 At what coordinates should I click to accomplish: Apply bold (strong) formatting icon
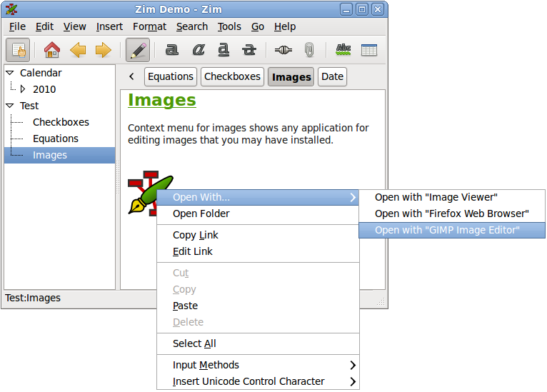coord(172,50)
